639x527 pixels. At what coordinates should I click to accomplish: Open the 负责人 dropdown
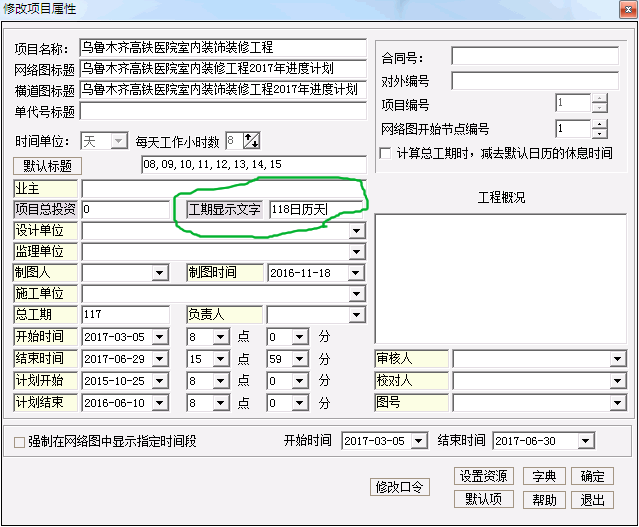tap(357, 315)
